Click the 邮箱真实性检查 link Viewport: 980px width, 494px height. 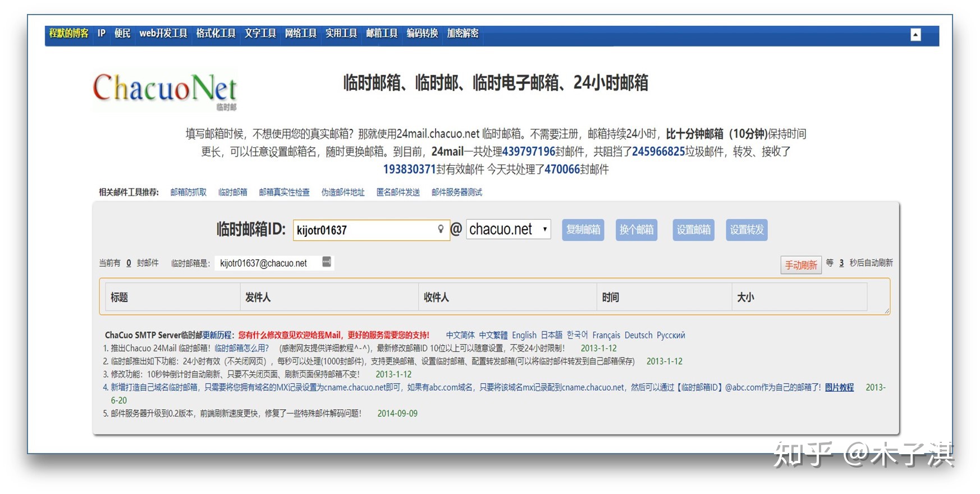[x=285, y=192]
